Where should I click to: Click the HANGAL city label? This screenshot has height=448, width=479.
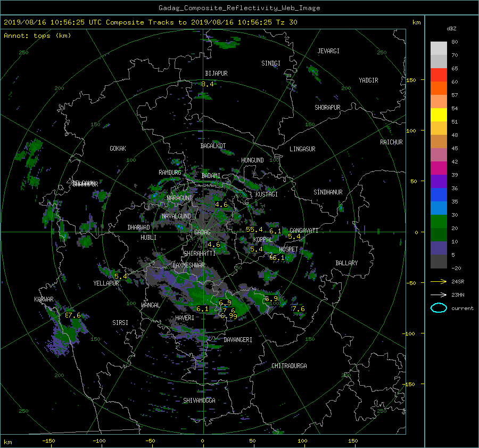point(150,305)
